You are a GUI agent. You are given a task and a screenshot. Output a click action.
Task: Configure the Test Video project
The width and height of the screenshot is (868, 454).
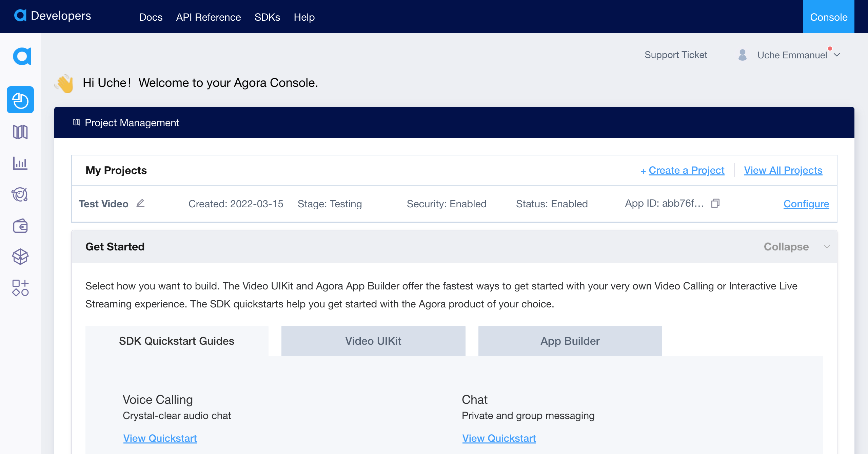pos(806,204)
